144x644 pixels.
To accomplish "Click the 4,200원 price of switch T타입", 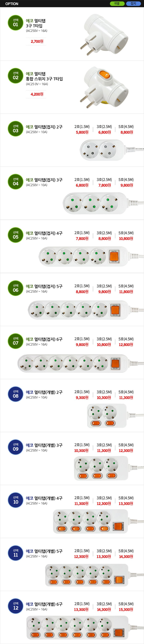I will [37, 94].
